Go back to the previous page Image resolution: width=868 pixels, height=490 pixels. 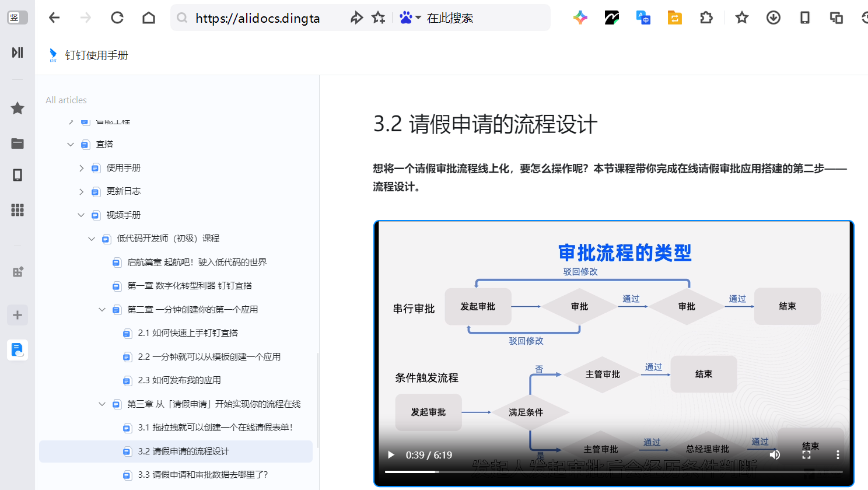click(54, 17)
